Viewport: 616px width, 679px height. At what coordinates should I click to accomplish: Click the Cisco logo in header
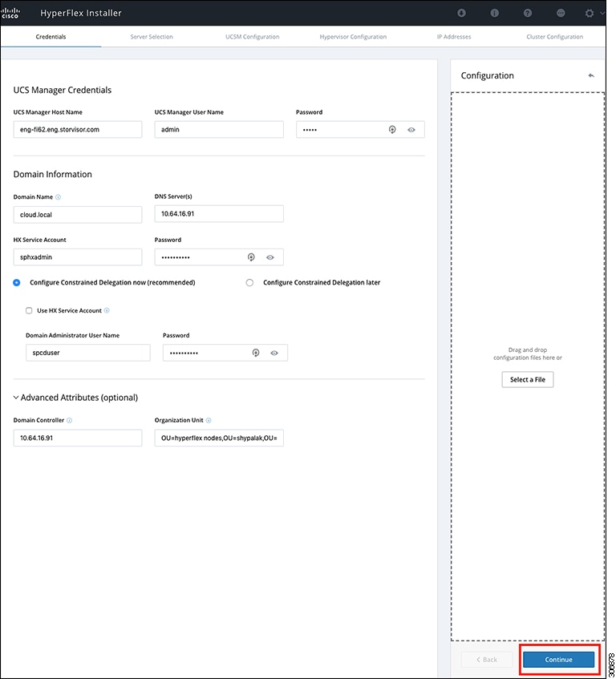(10, 13)
